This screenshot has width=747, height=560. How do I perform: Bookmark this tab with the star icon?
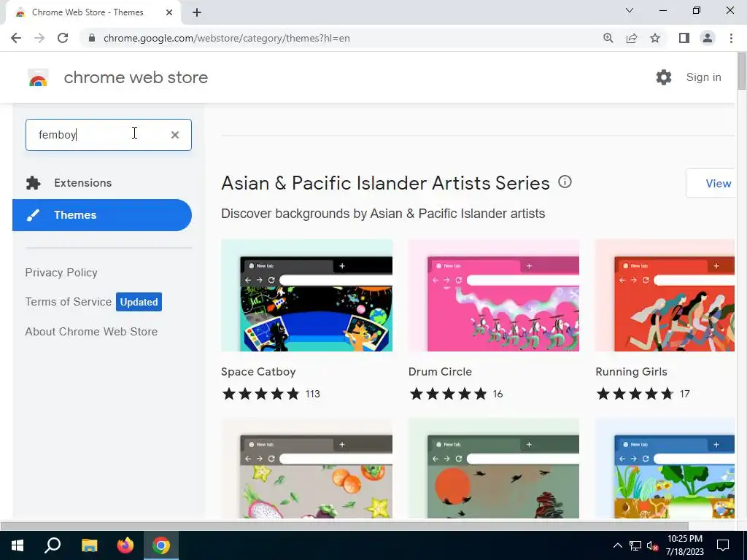pos(655,38)
